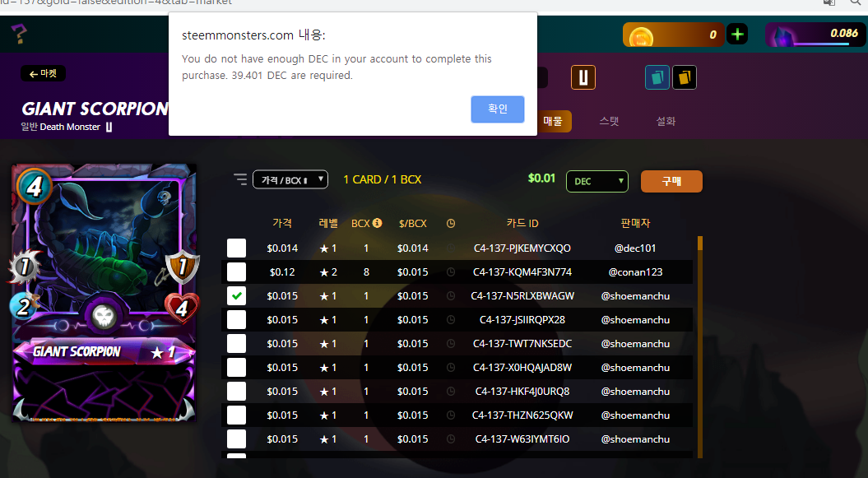
Task: Sort by the 가격 column header
Action: click(282, 223)
